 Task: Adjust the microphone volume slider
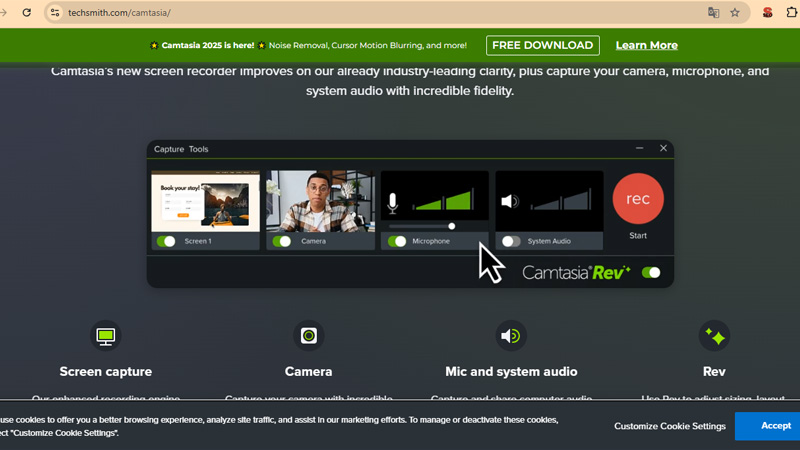(452, 226)
